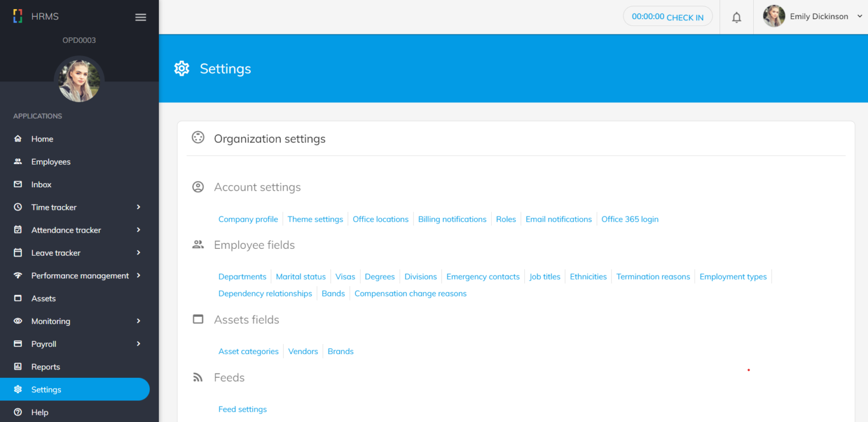Click the Employees people icon in sidebar
This screenshot has width=868, height=422.
(x=18, y=162)
